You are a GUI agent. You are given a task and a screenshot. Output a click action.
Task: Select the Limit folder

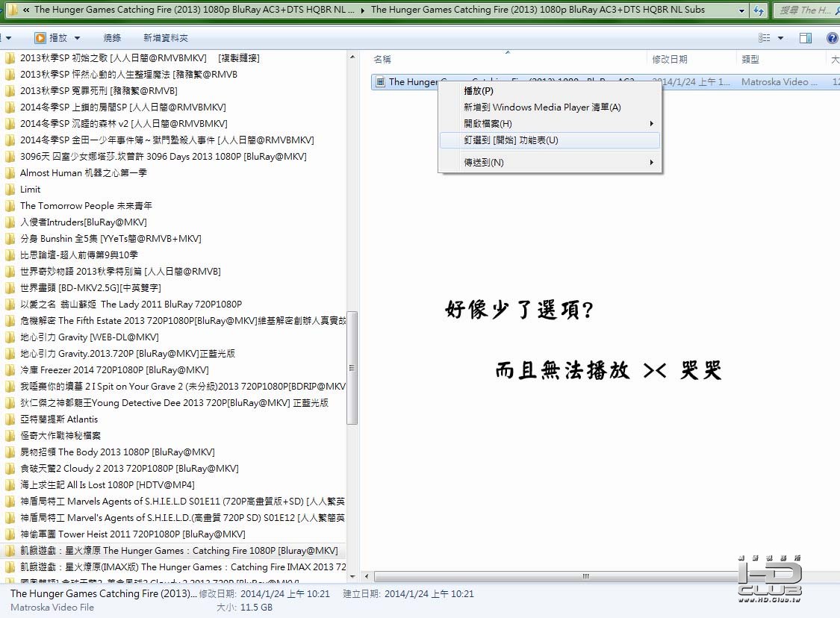point(22,190)
